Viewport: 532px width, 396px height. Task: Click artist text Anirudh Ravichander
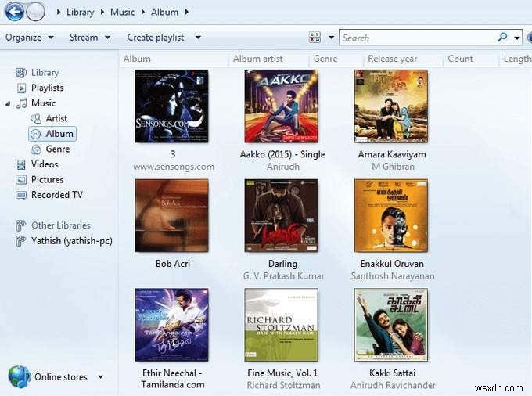[x=393, y=386]
